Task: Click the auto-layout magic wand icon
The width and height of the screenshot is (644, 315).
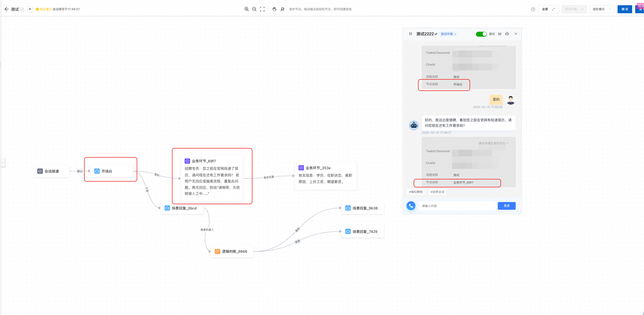Action: click(x=282, y=9)
